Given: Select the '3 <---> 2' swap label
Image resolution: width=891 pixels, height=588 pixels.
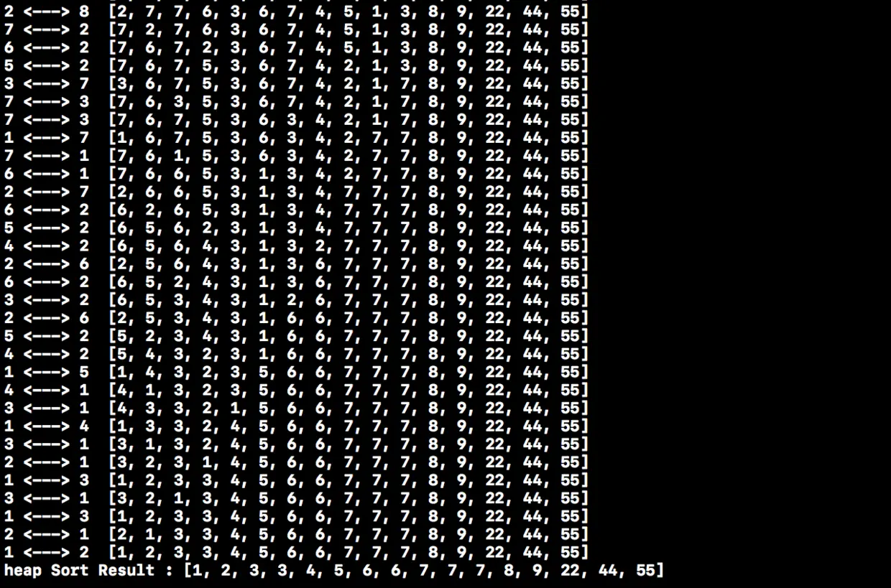Looking at the screenshot, I should click(47, 299).
